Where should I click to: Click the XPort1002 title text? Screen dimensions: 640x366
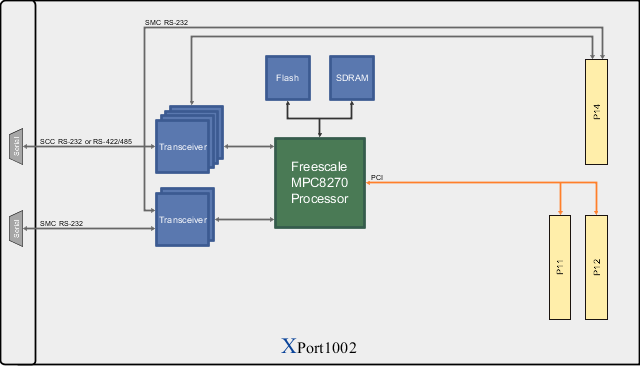[x=319, y=346]
